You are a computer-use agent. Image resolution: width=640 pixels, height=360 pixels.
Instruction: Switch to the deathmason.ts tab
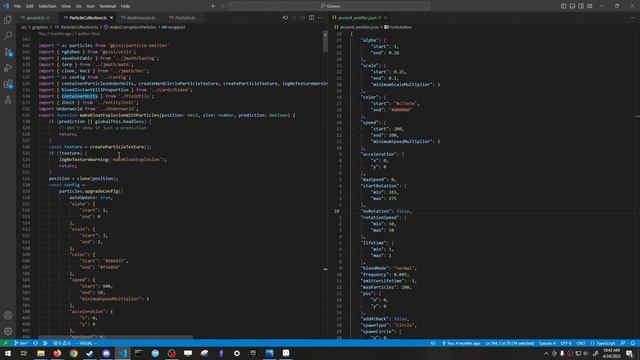tap(140, 18)
